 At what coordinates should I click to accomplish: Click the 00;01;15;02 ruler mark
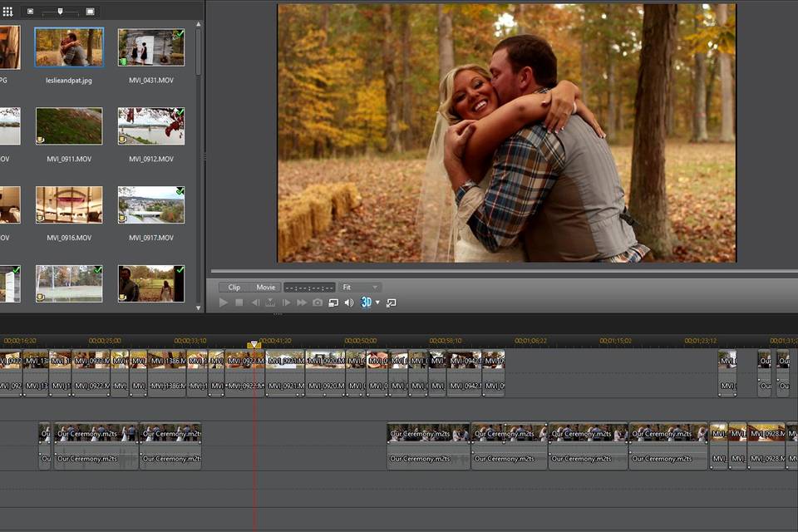pos(615,341)
